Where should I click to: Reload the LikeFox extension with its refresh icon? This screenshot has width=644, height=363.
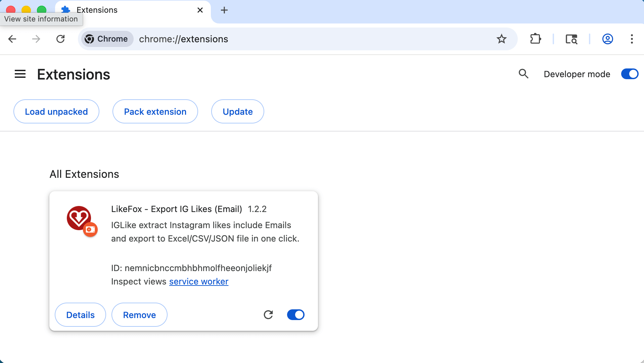pyautogui.click(x=268, y=315)
